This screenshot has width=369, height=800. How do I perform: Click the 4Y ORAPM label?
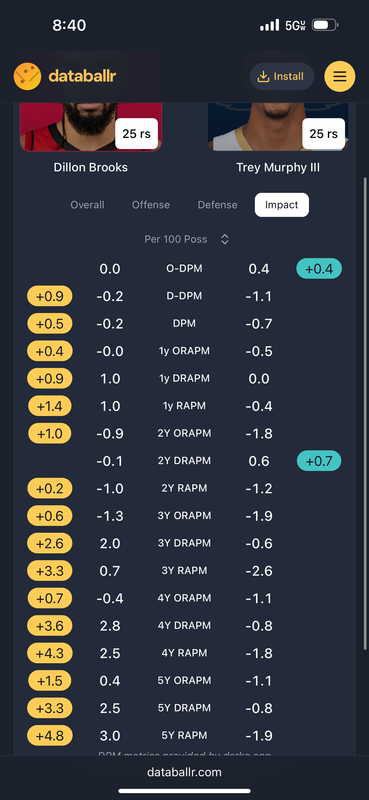[x=184, y=598]
